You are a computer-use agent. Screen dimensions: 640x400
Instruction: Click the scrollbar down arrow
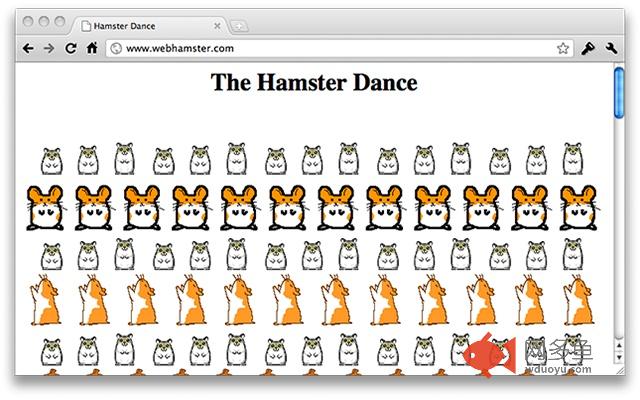[619, 357]
